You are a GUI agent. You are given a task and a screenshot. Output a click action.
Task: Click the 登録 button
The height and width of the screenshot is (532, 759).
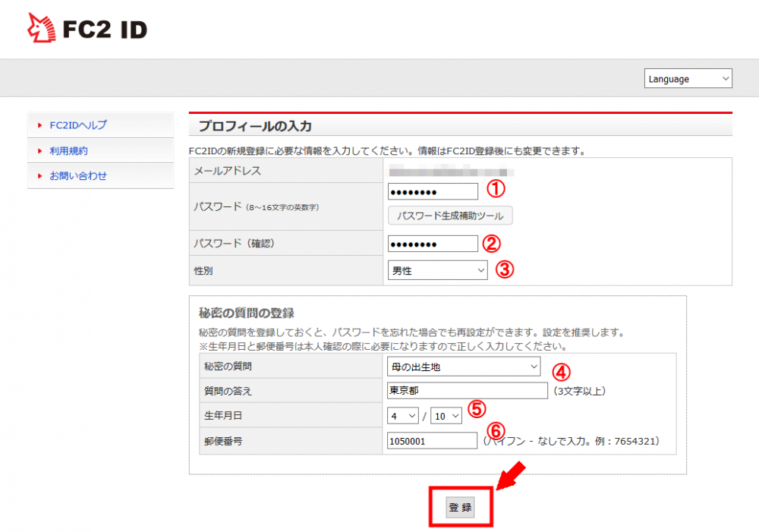461,507
